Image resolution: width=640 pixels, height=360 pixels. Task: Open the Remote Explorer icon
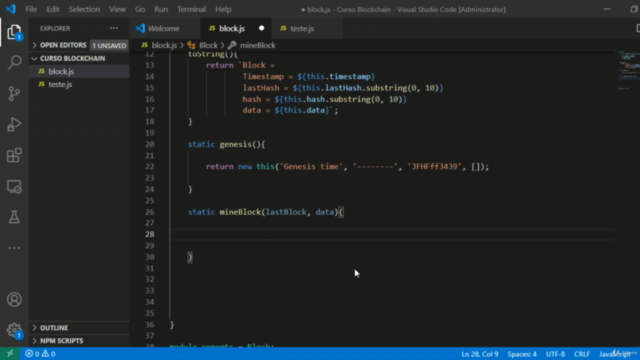[14, 187]
